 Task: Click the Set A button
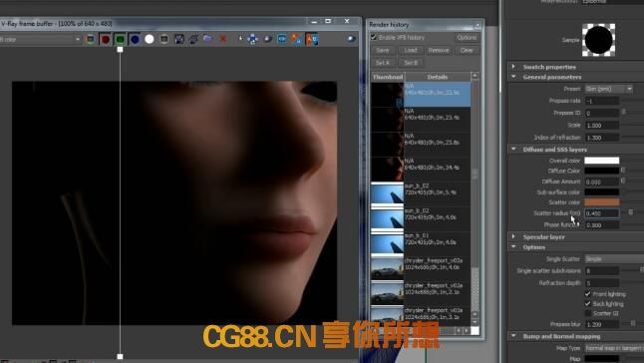[383, 63]
